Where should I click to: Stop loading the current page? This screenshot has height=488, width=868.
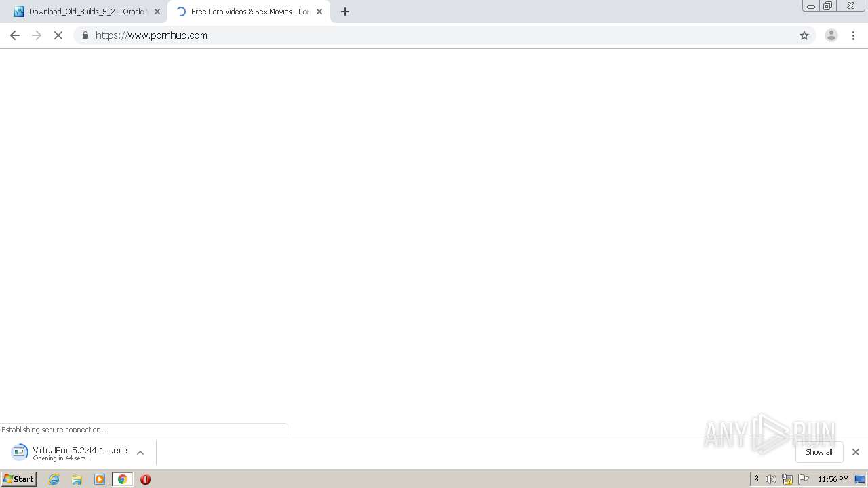click(58, 35)
